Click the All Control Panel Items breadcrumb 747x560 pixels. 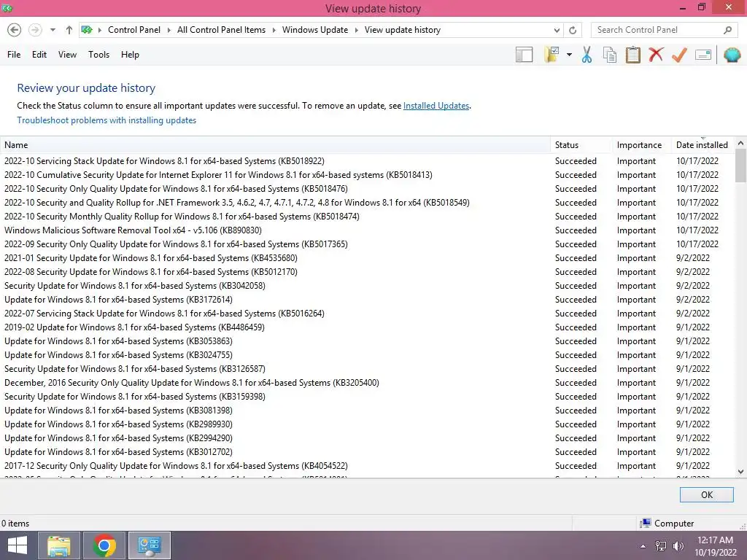click(221, 30)
